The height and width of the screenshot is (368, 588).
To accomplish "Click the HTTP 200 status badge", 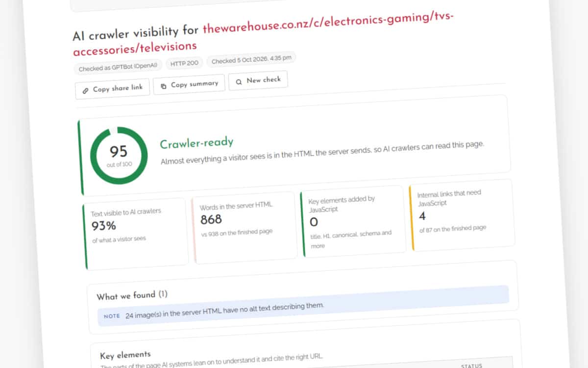I will click(x=184, y=63).
